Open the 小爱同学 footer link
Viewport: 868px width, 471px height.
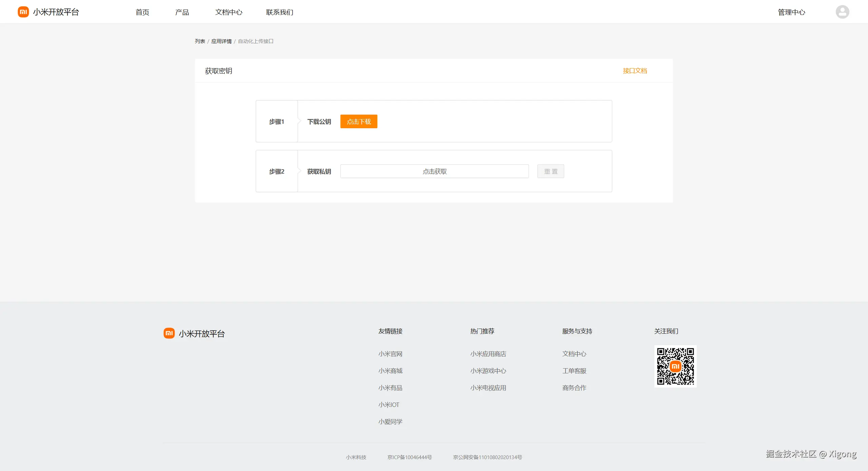(390, 421)
